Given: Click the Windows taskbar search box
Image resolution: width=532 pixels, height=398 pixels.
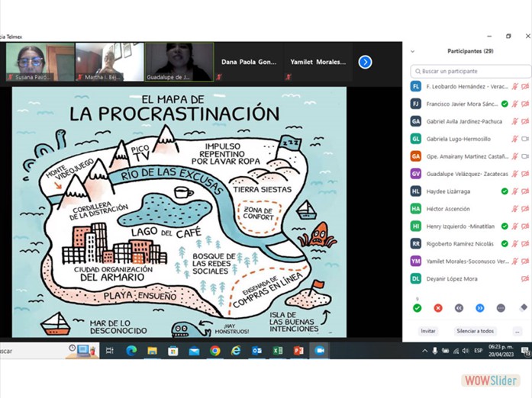Looking at the screenshot, I should (x=49, y=351).
